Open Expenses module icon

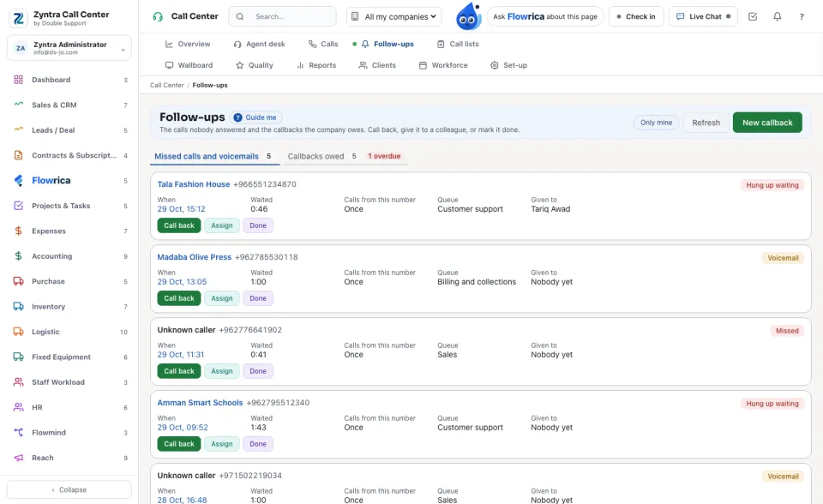click(x=18, y=231)
